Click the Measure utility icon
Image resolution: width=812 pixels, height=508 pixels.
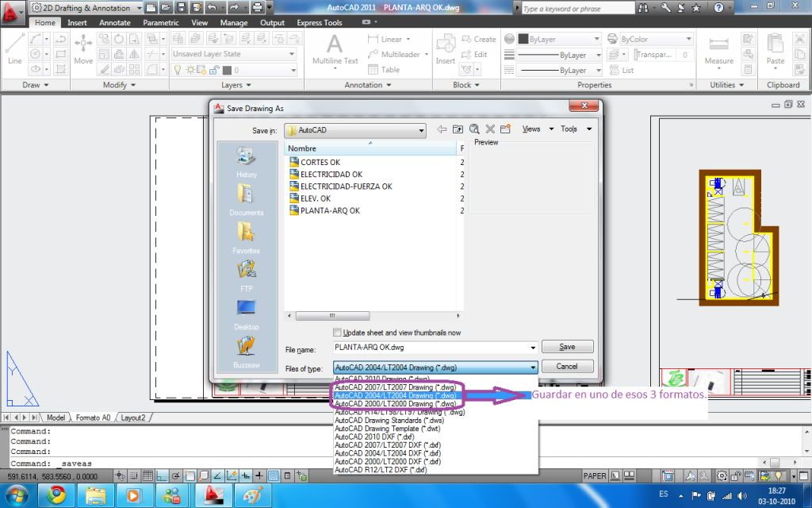[x=718, y=48]
